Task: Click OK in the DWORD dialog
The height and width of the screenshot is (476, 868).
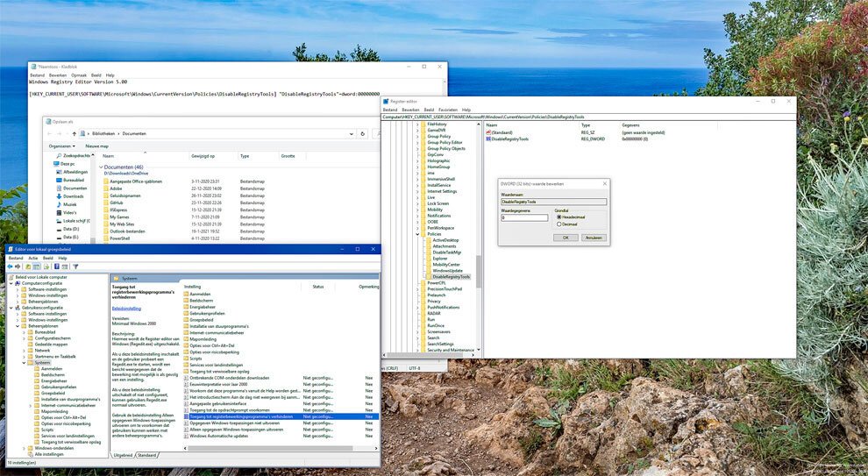Action: 566,238
